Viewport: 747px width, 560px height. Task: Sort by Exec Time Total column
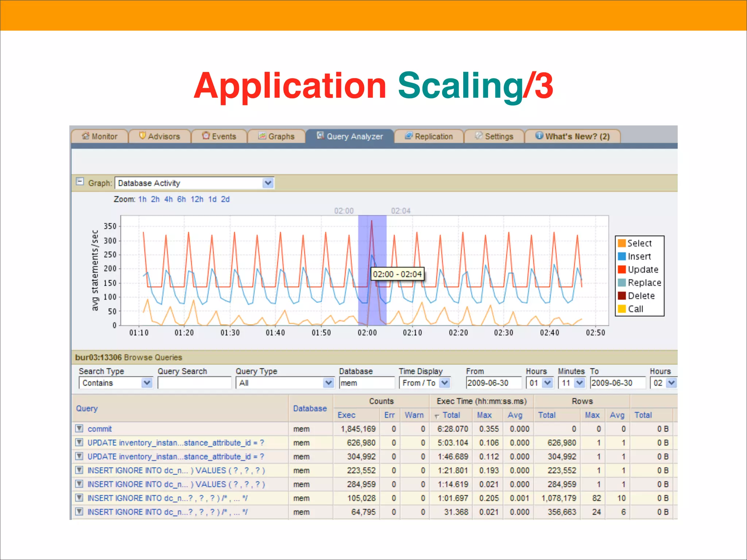[x=451, y=415]
